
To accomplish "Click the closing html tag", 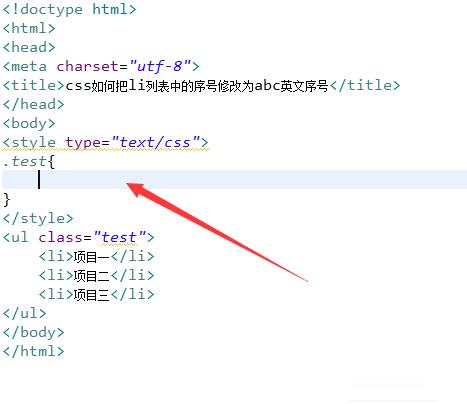I will pyautogui.click(x=33, y=351).
